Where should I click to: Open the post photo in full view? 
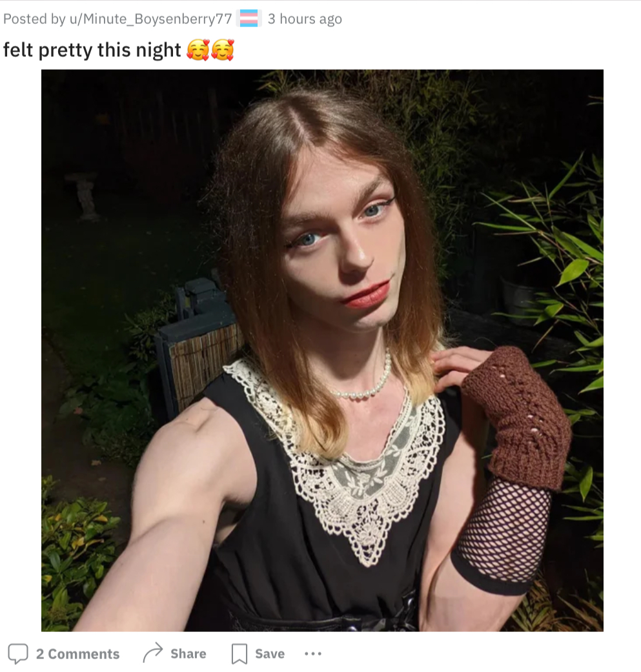tap(322, 350)
